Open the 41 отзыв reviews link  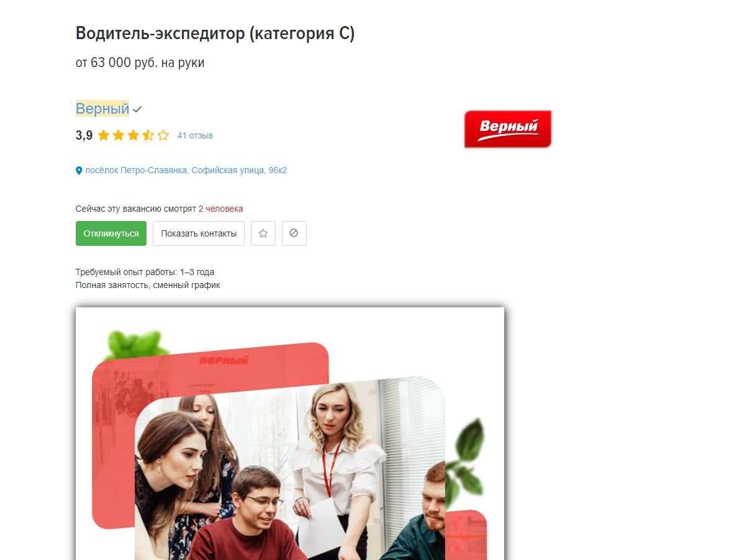(195, 135)
